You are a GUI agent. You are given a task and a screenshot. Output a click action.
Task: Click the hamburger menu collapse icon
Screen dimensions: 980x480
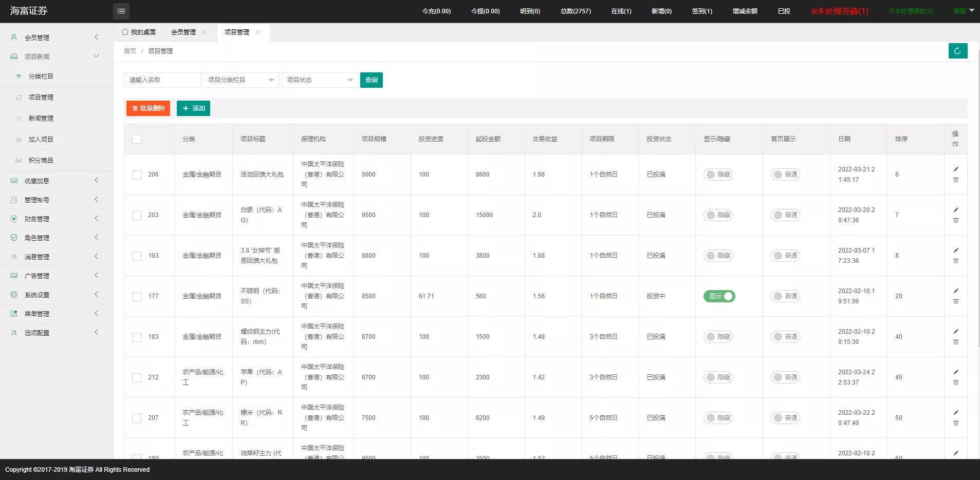tap(121, 11)
